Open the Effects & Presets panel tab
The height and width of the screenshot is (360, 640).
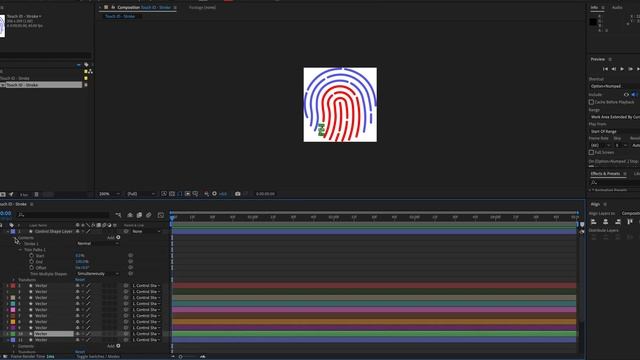pos(605,173)
